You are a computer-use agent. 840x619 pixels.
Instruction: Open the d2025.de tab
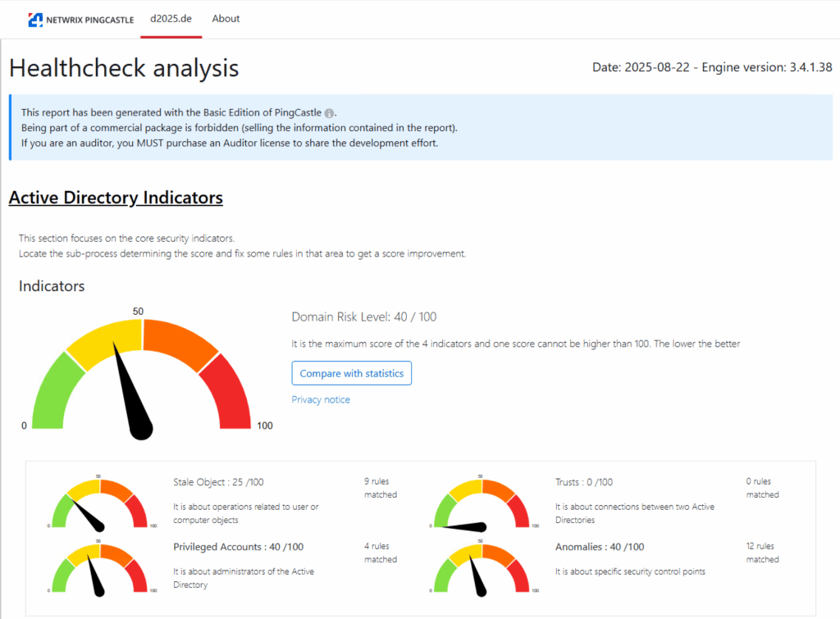(x=171, y=19)
